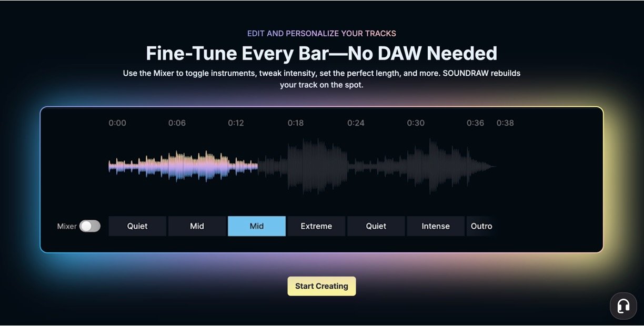644x326 pixels.
Task: Click the highlighted blue Mid block
Action: 257,226
